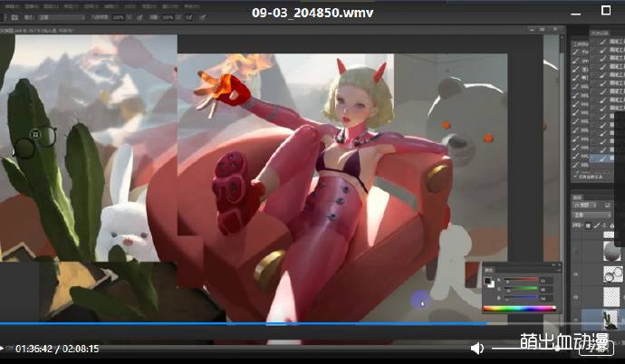Enable the airbrush build-up icon
The image size is (625, 364).
click(189, 17)
